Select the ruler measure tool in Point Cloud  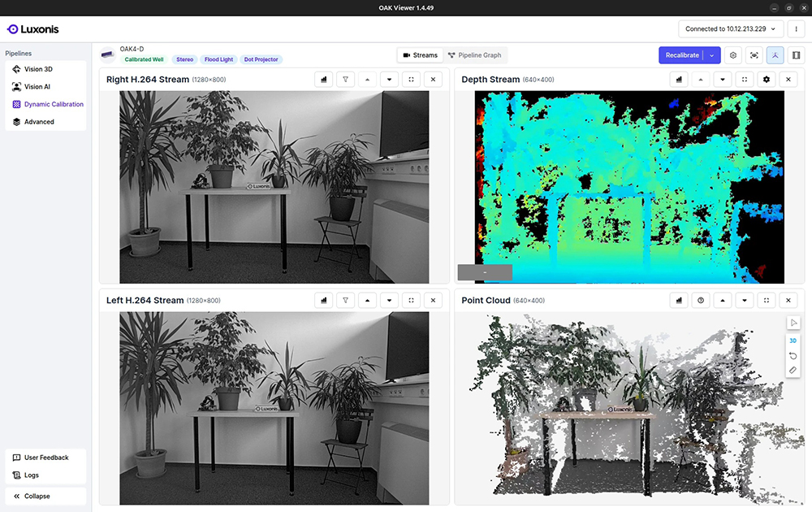tap(793, 371)
